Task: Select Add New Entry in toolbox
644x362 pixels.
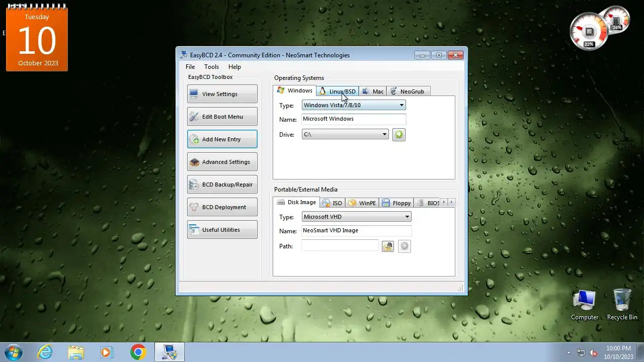Action: pyautogui.click(x=222, y=139)
